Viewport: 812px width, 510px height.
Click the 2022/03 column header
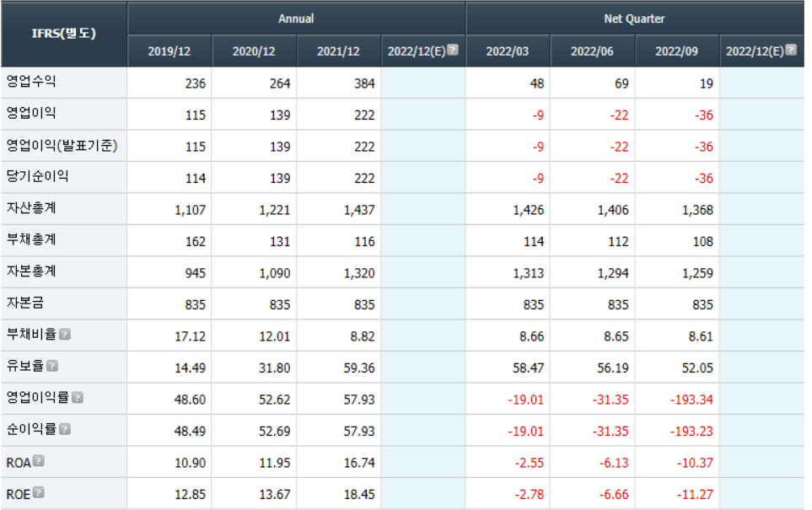pos(508,51)
